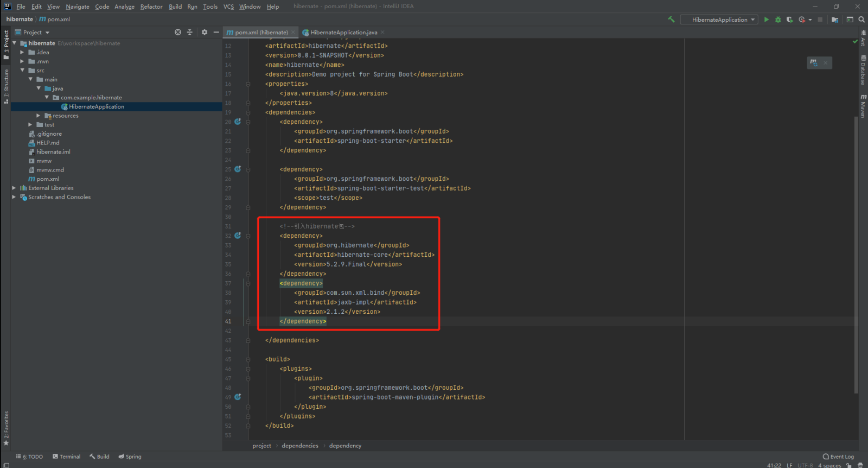The width and height of the screenshot is (868, 468).
Task: Start debugging with the green bug icon
Action: tap(778, 20)
